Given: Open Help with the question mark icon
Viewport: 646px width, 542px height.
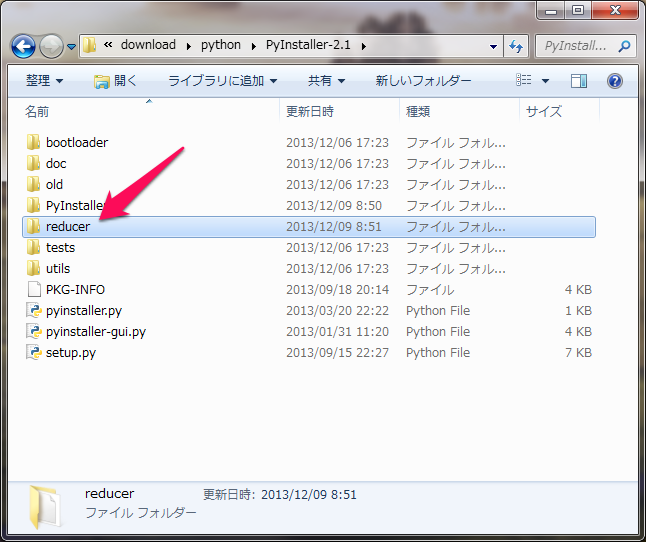Looking at the screenshot, I should pos(614,81).
